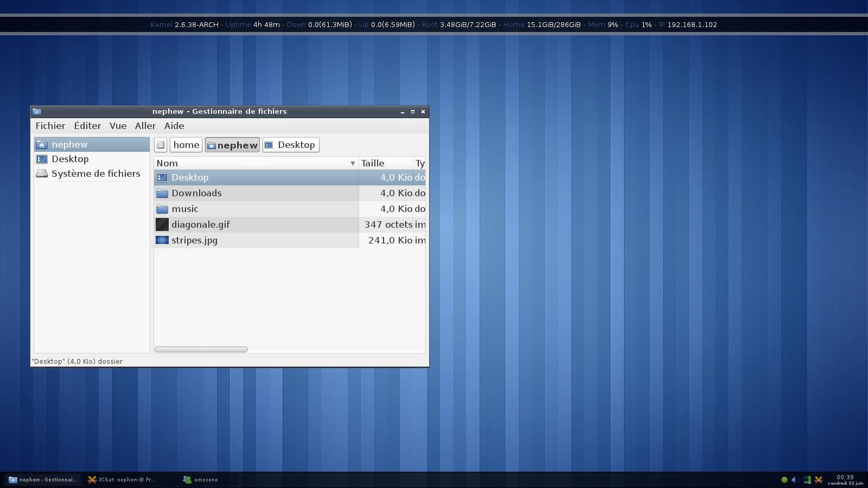Click the status bar Desktop dossier text
The height and width of the screenshot is (488, 868).
coord(77,362)
